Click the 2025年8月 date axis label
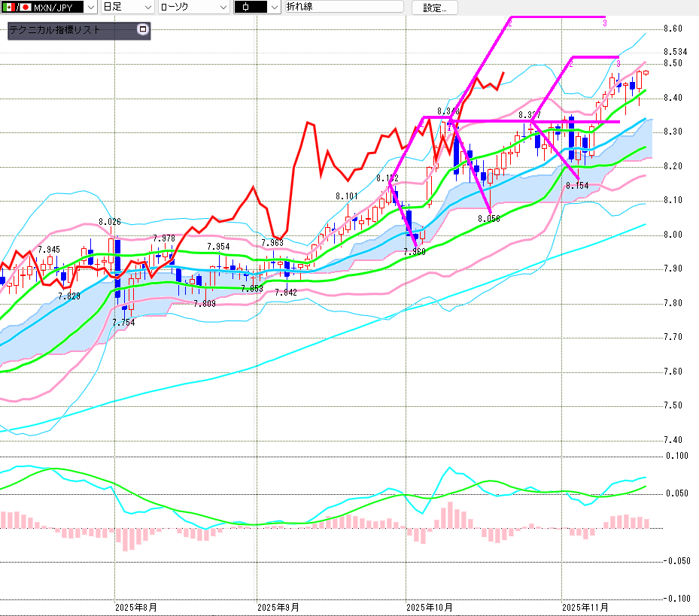The width and height of the screenshot is (699, 616). 136,606
